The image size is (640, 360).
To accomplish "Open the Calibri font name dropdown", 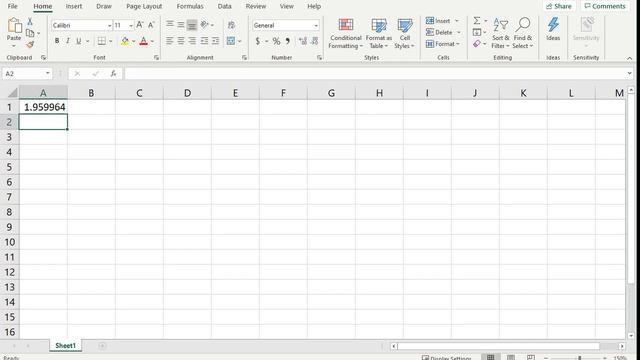I will point(109,25).
